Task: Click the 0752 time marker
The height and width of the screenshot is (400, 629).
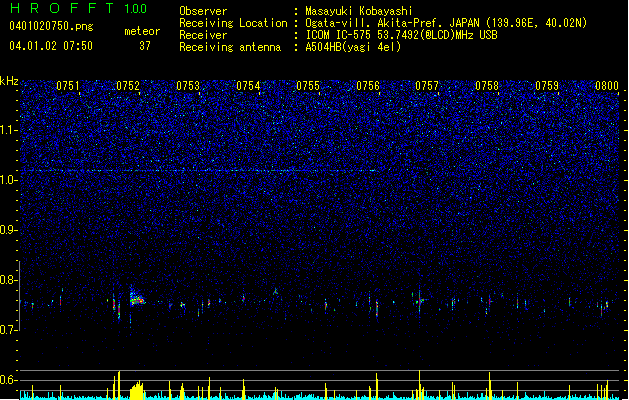Action: (128, 86)
